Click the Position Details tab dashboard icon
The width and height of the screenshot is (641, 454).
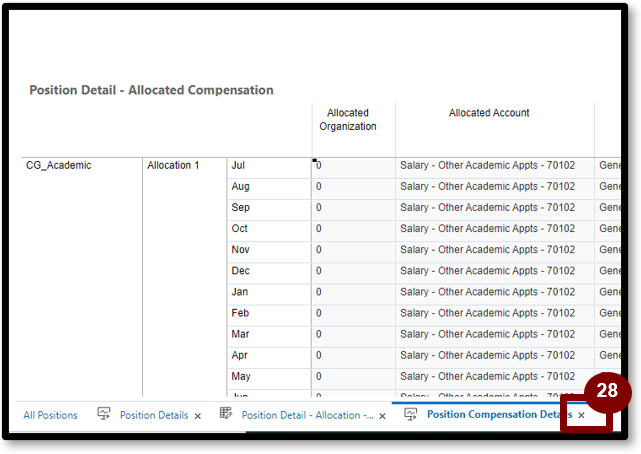(104, 414)
